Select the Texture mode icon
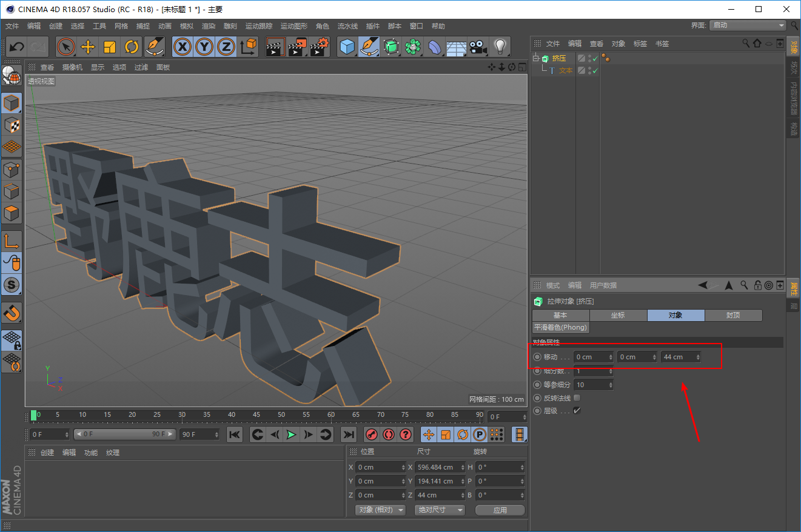The width and height of the screenshot is (801, 532). click(12, 125)
